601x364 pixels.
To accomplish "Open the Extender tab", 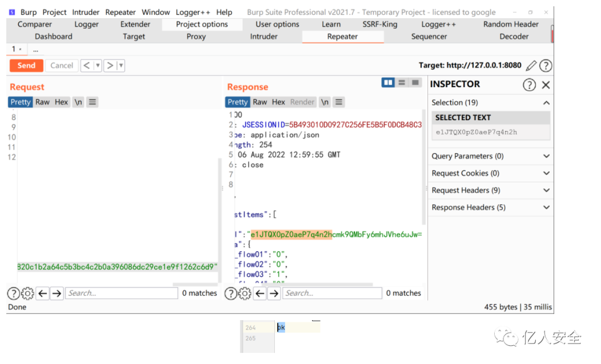I will pos(135,24).
